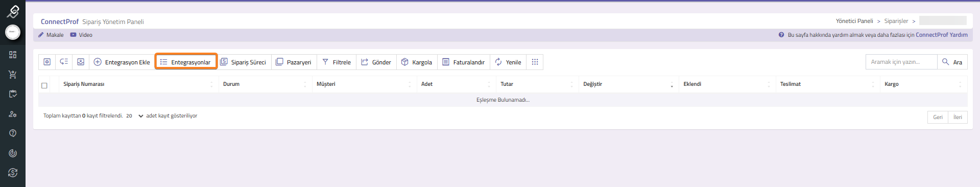Image resolution: width=980 pixels, height=187 pixels.
Task: Click the Siparişler breadcrumb
Action: [x=896, y=21]
